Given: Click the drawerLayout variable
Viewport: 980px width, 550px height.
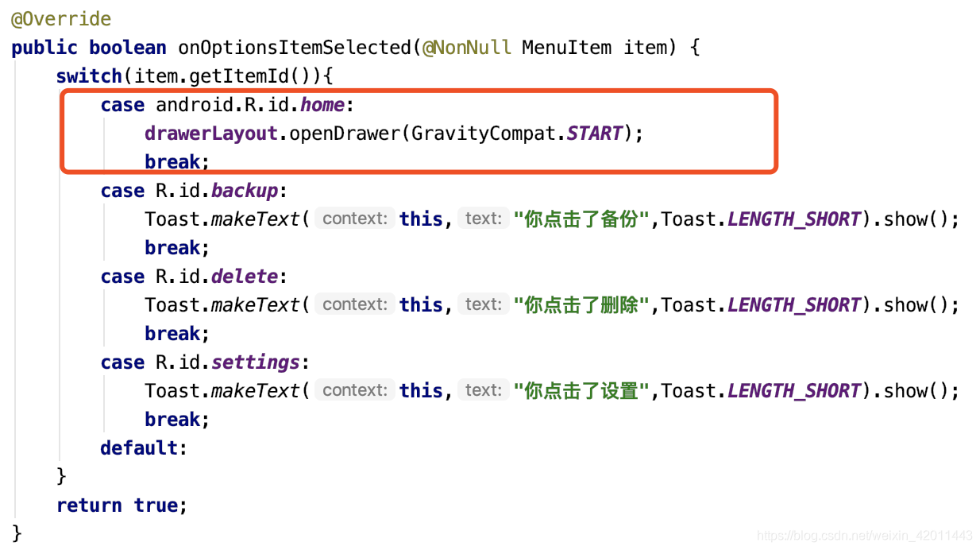Looking at the screenshot, I should tap(211, 134).
